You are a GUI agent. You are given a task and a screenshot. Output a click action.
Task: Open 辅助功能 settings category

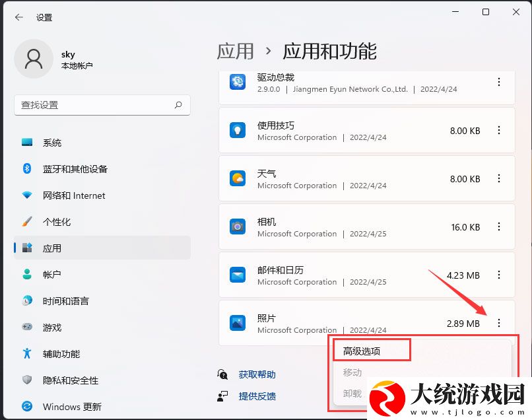pyautogui.click(x=102, y=354)
